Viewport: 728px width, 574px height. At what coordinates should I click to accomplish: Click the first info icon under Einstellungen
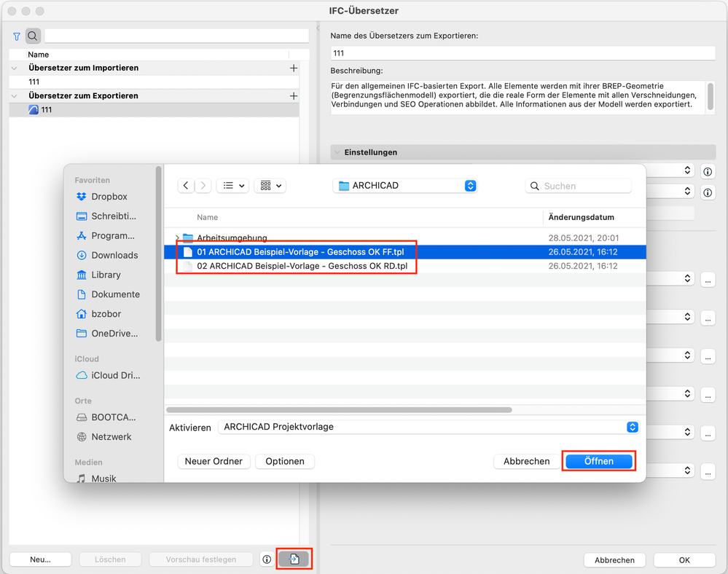coord(708,172)
